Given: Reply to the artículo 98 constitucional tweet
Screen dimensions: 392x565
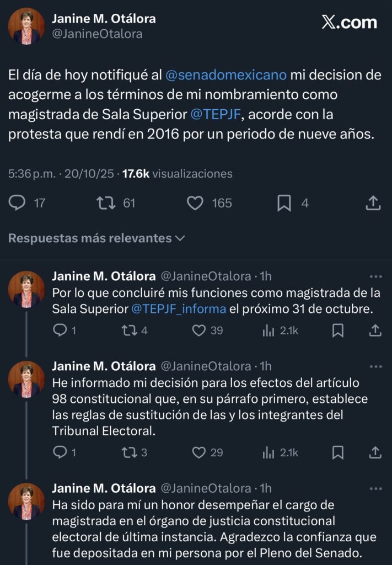Looking at the screenshot, I should coord(60,452).
